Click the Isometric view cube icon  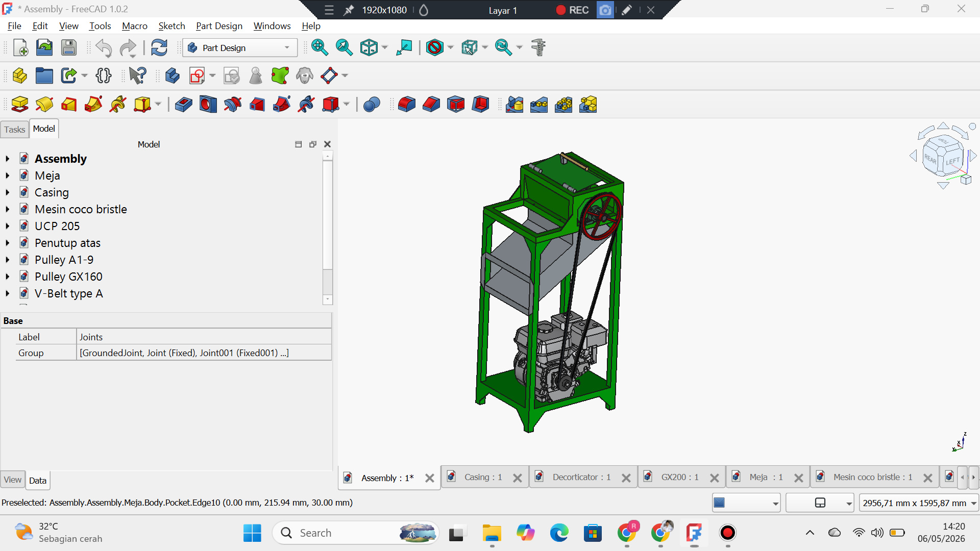(x=369, y=47)
